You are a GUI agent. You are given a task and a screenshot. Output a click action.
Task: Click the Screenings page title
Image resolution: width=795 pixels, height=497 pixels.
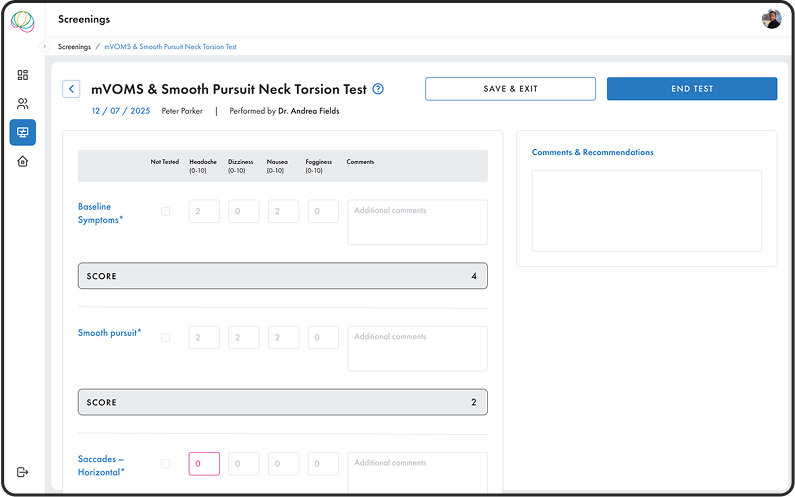(x=84, y=19)
